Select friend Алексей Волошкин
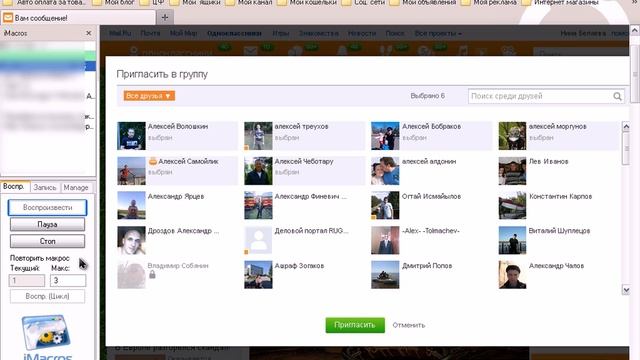 click(x=177, y=136)
